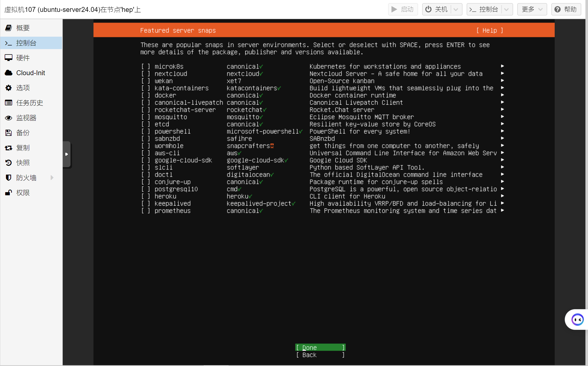Viewport: 588px width, 366px height.
Task: Open the 概要 summary menu item
Action: click(31, 28)
